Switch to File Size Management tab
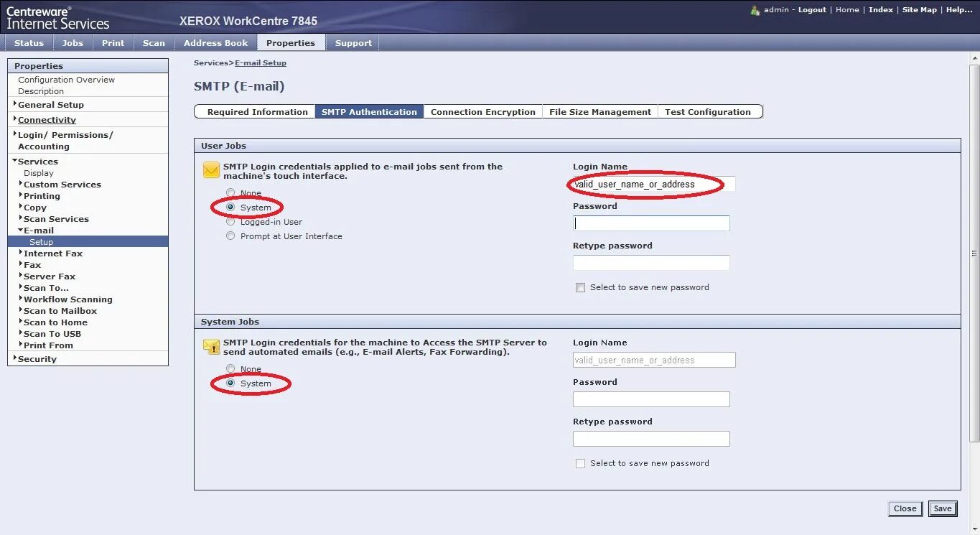The height and width of the screenshot is (535, 980). [x=600, y=112]
